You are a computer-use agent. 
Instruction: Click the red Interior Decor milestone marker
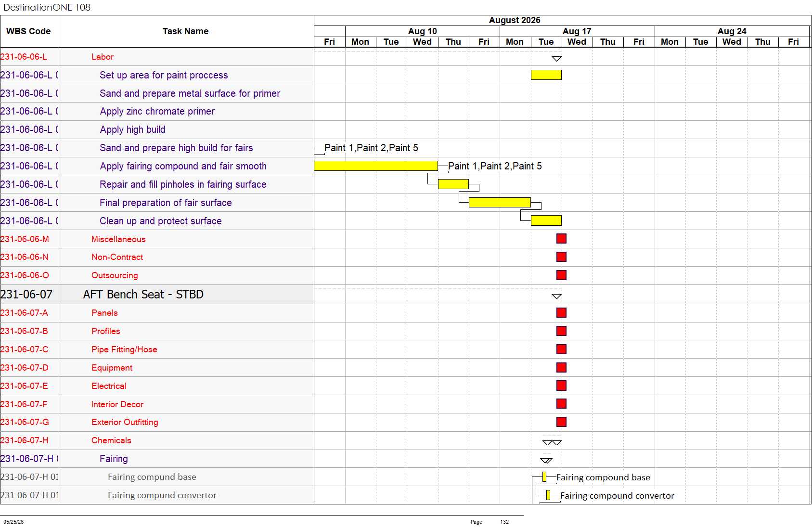(x=561, y=404)
